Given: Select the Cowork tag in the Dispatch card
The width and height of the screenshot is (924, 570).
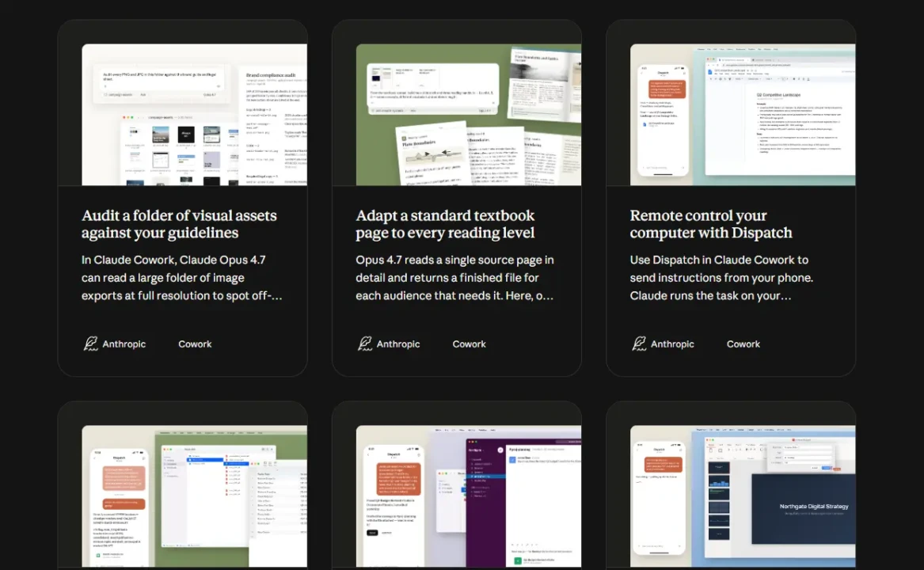Looking at the screenshot, I should pos(743,344).
